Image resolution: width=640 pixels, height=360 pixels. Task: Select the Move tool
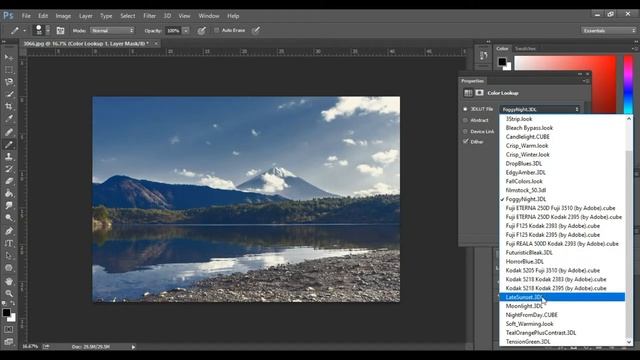click(9, 58)
